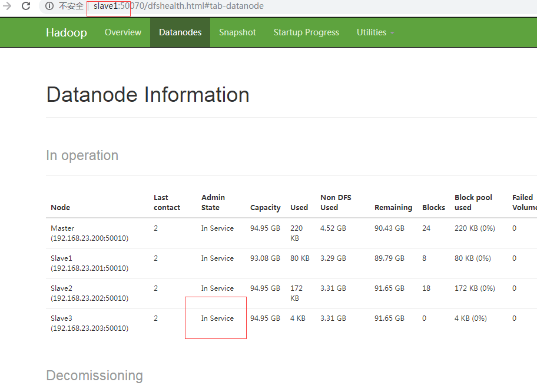Click the Slave2 (192.168.23.202:50010) node cell
The width and height of the screenshot is (537, 392).
pyautogui.click(x=89, y=293)
